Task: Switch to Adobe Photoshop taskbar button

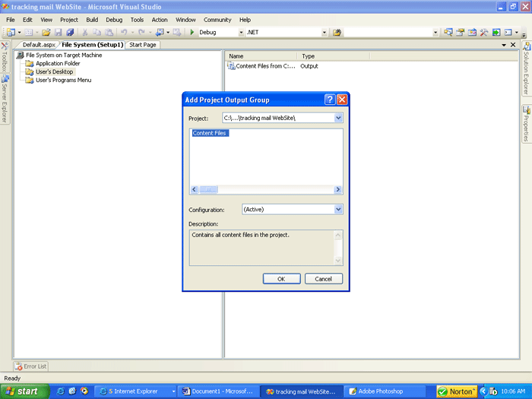Action: (x=385, y=391)
